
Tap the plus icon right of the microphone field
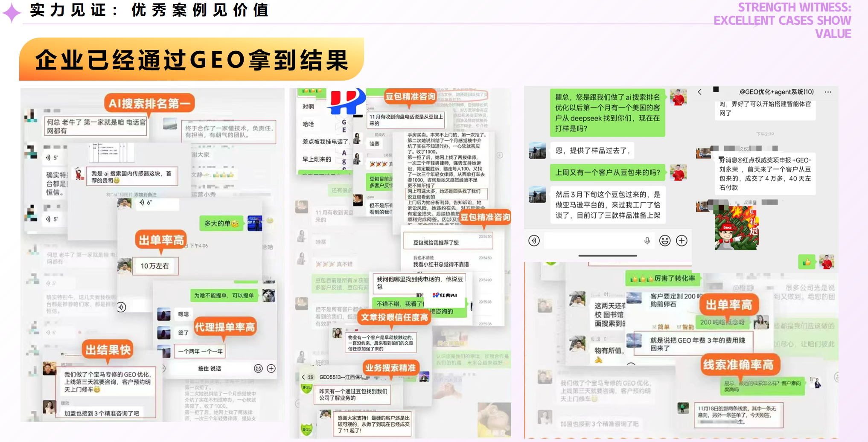pos(682,241)
